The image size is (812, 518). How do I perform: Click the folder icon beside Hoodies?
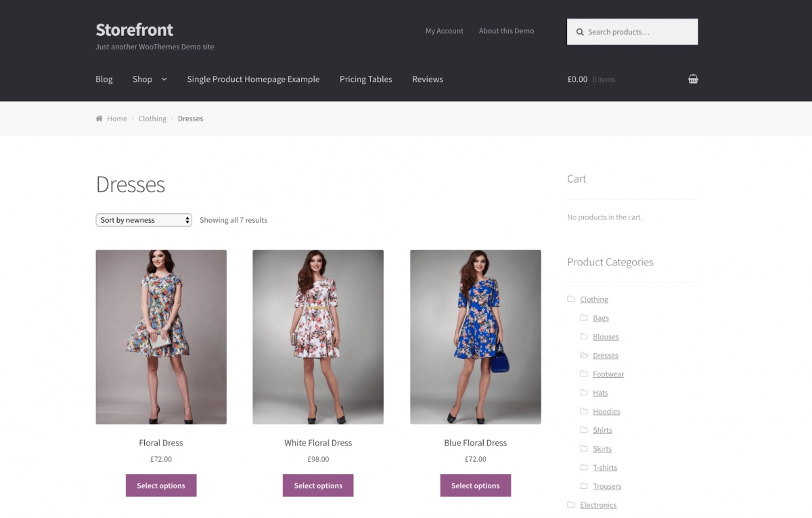[584, 411]
